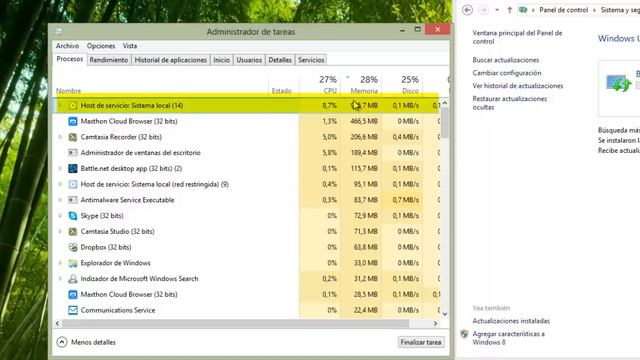Click the Explorador de Windows icon
This screenshot has width=640, height=360.
click(x=73, y=263)
